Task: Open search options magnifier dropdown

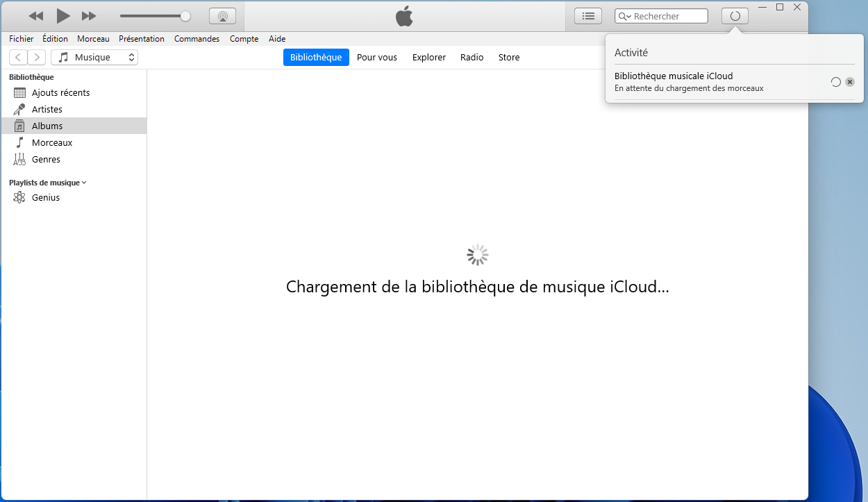Action: coord(625,16)
